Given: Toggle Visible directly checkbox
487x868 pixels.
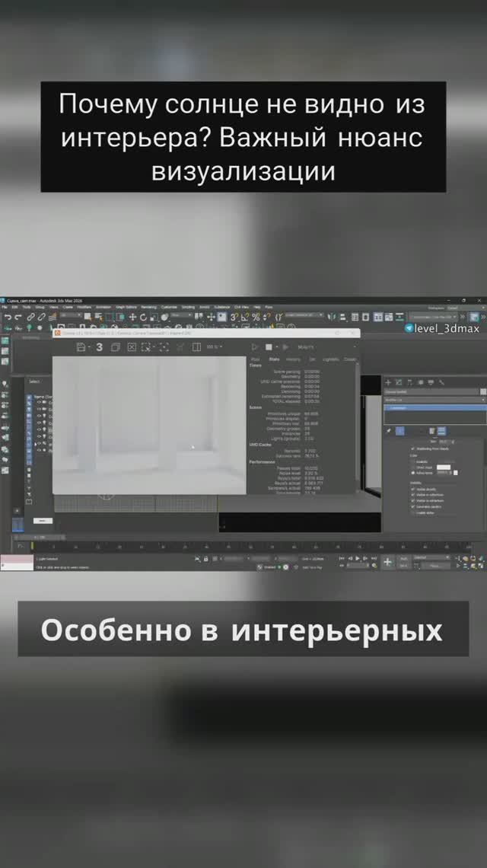Looking at the screenshot, I should [413, 490].
